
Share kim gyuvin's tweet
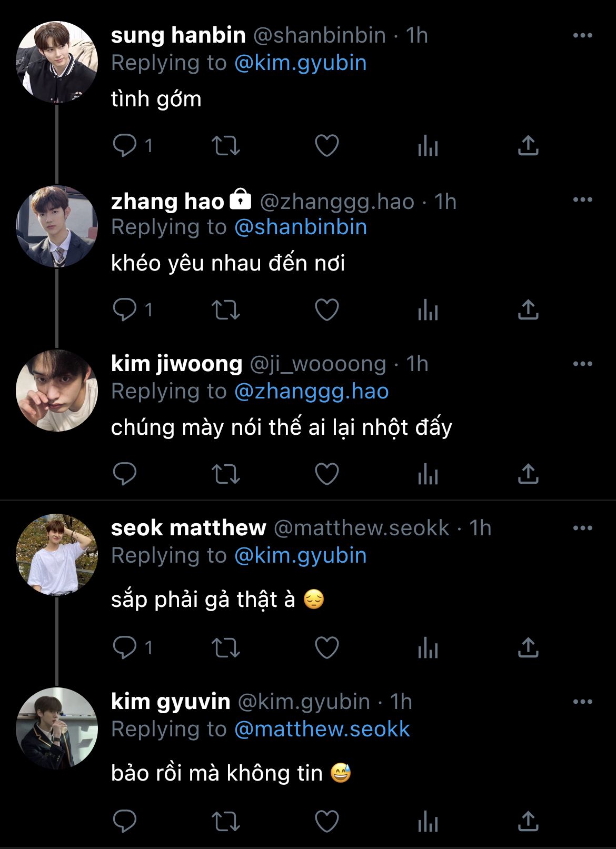[528, 821]
